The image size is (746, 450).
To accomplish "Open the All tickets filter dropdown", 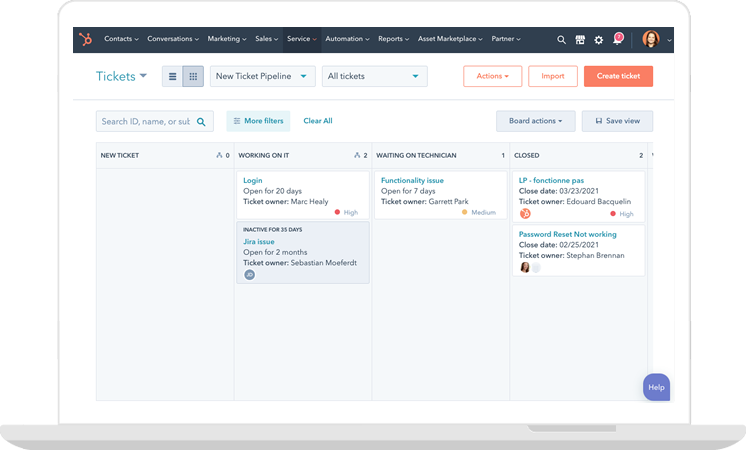I will (374, 76).
